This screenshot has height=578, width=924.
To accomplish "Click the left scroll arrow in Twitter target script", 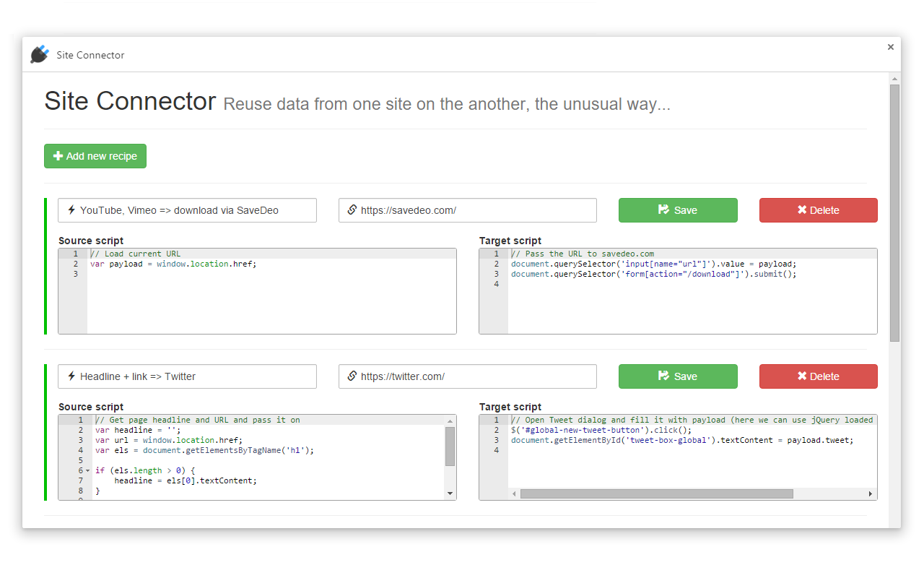I will [514, 494].
